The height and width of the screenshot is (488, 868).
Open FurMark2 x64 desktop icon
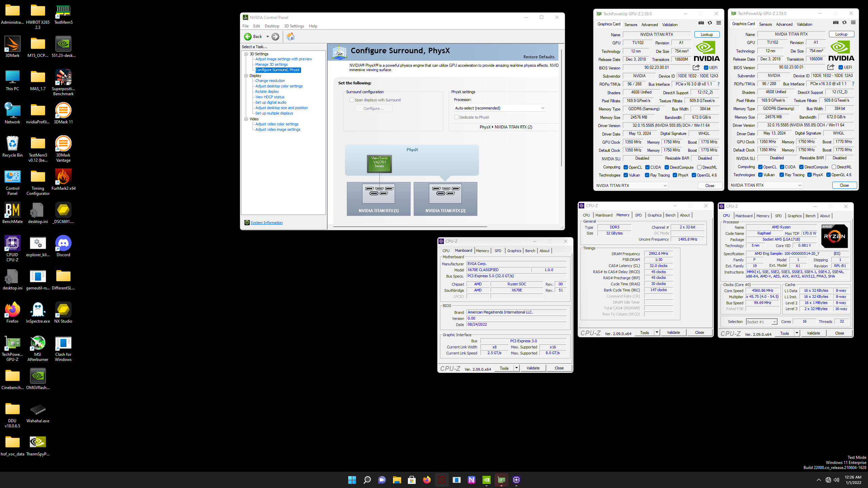pyautogui.click(x=63, y=180)
